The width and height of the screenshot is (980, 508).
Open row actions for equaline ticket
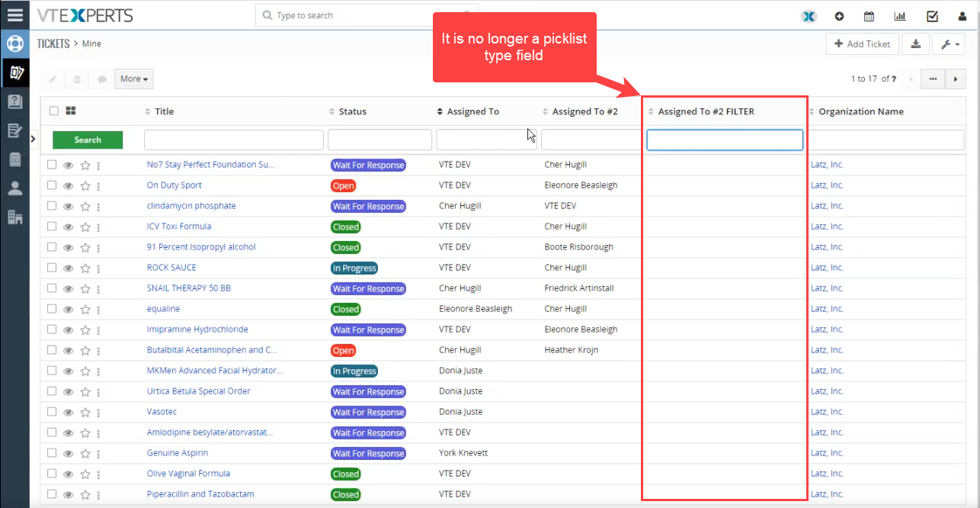click(x=98, y=309)
